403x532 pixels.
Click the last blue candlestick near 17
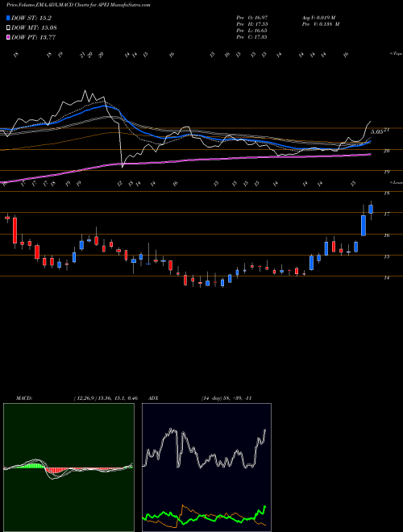tap(371, 210)
